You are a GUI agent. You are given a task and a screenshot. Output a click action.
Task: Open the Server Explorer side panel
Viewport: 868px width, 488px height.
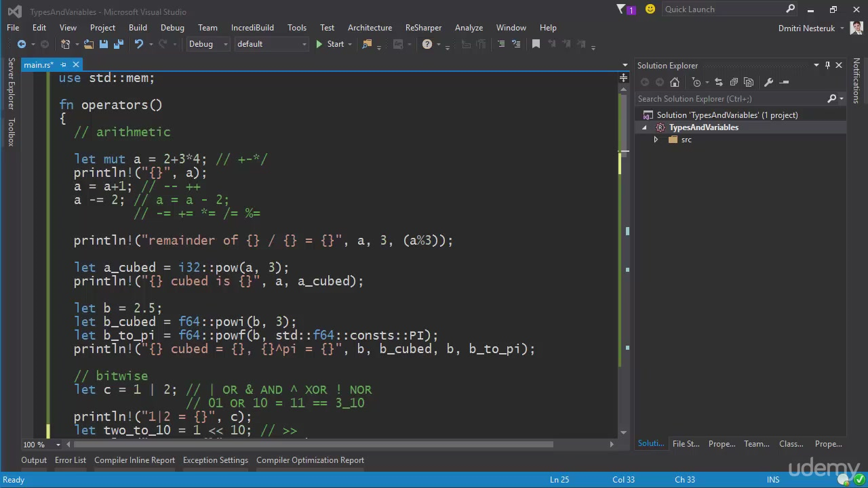[11, 83]
